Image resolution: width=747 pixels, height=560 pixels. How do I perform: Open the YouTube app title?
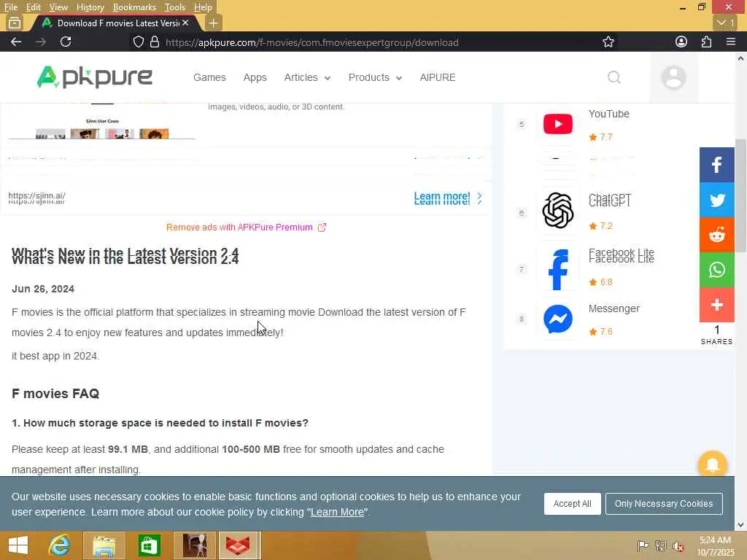coord(608,114)
